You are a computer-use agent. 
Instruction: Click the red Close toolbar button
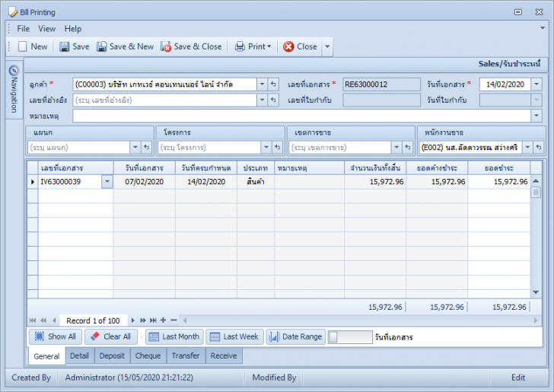point(300,46)
